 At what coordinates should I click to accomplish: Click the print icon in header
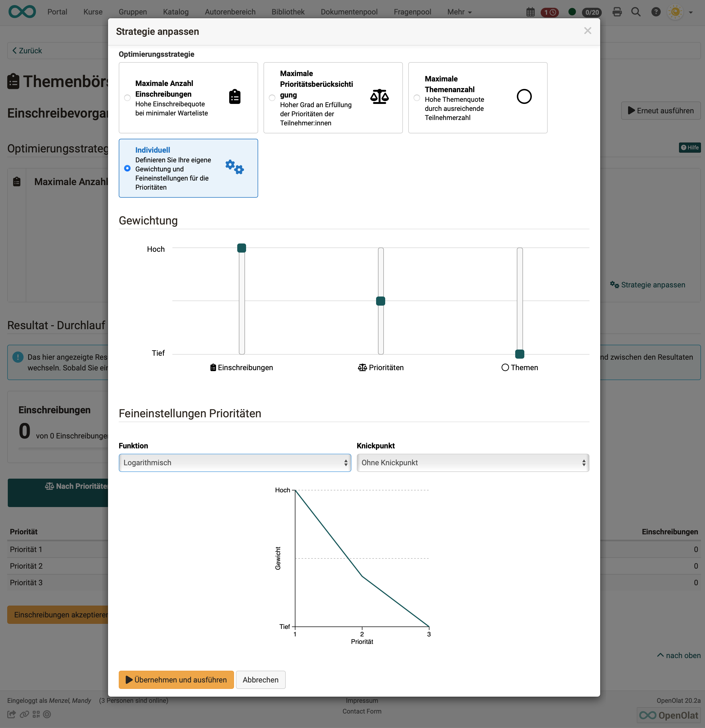(617, 12)
